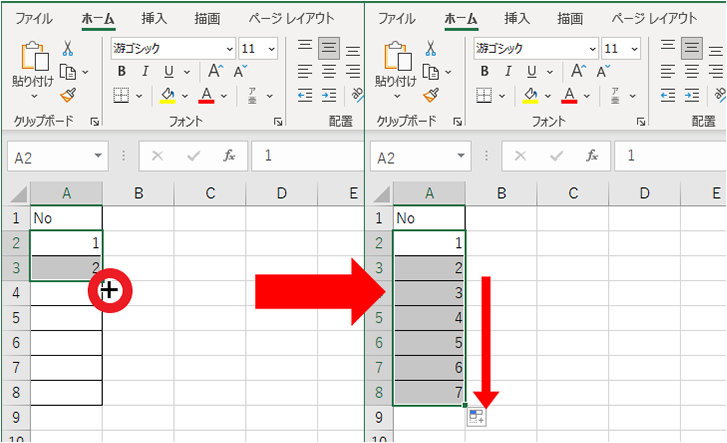Screen dimensions: 727x443
Task: Click the Cut scissors icon in the left window
Action: point(68,48)
